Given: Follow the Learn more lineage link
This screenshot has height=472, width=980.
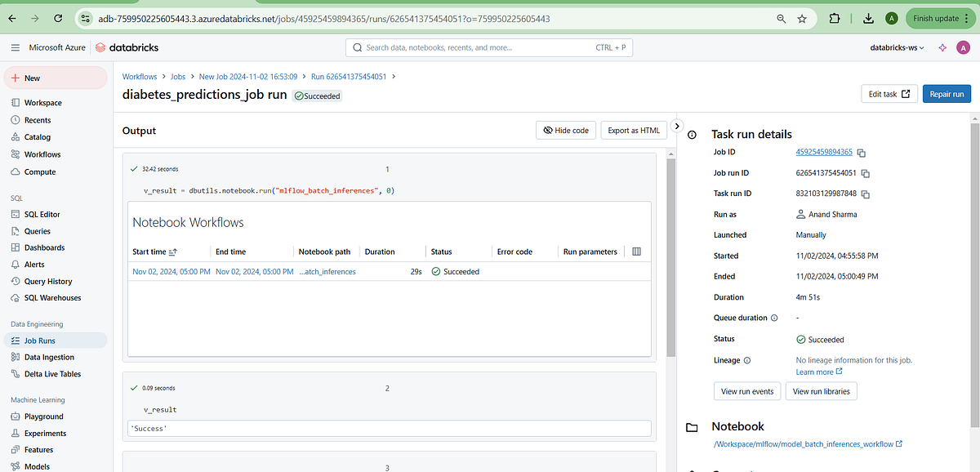Looking at the screenshot, I should [814, 372].
